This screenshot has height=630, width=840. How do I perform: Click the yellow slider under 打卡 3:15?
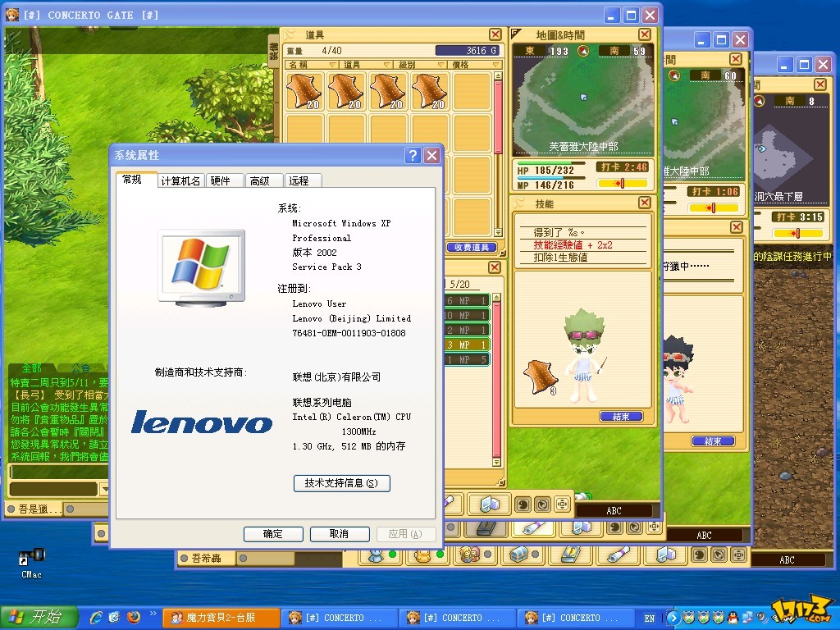pyautogui.click(x=797, y=233)
